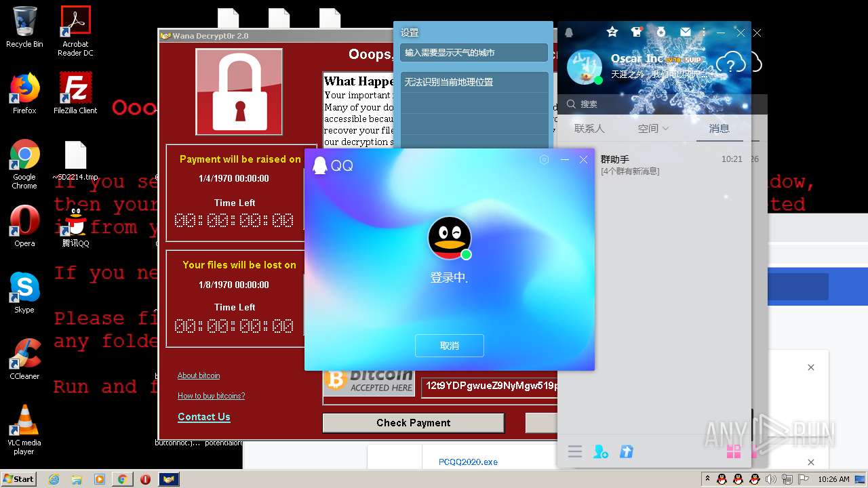Open 腾讯QQ desktop shortcut

tap(75, 227)
